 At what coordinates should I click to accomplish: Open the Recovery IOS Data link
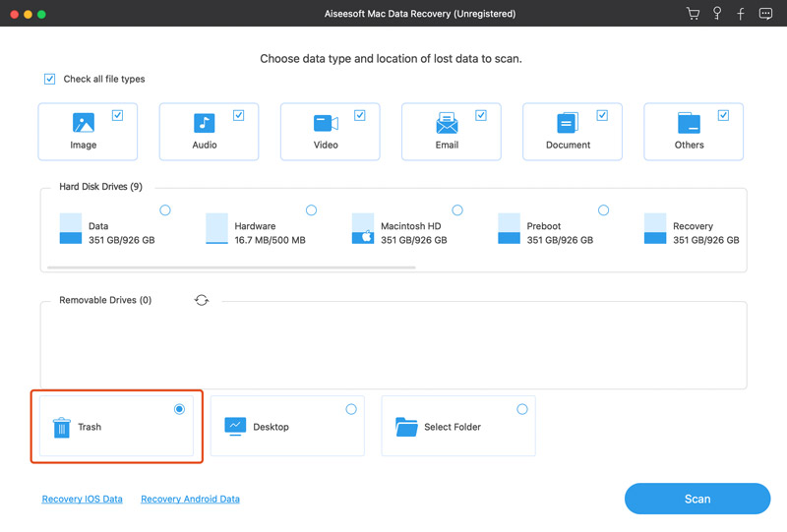pos(83,499)
